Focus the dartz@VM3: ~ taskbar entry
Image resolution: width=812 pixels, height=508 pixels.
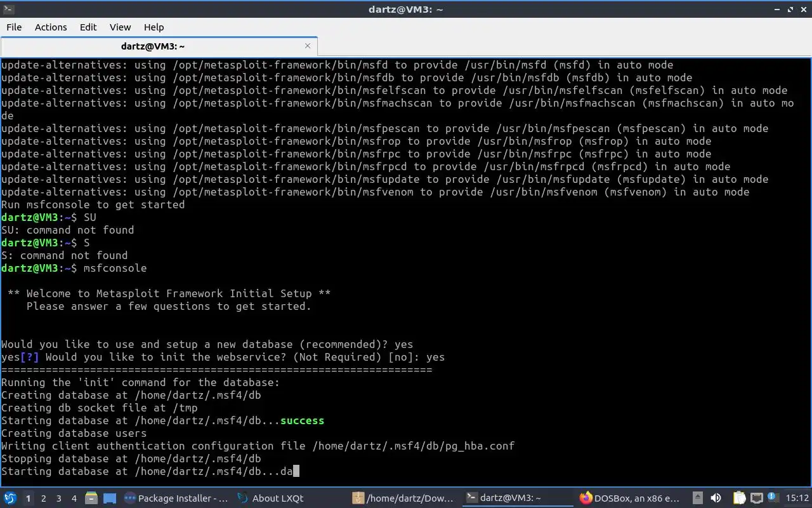point(518,498)
